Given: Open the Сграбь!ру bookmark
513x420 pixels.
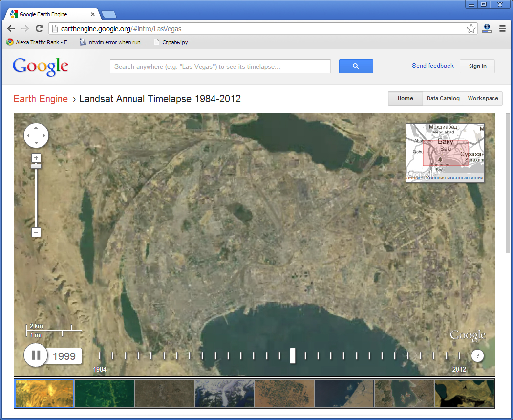Looking at the screenshot, I should click(171, 42).
